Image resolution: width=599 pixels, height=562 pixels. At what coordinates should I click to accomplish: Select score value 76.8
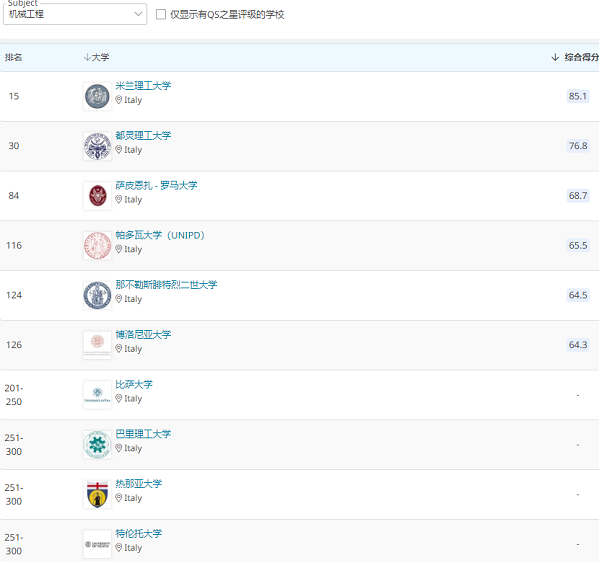tap(578, 146)
